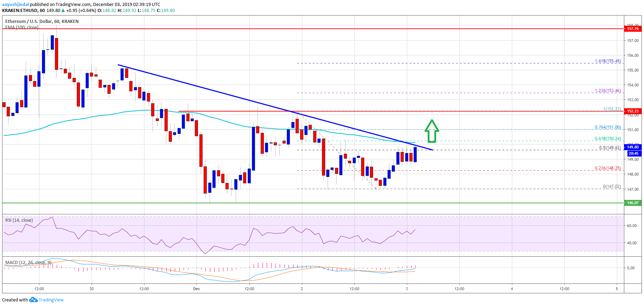Click the 0(147.02) Fibonacci label
Screen dimensions: 644x306
point(612,186)
